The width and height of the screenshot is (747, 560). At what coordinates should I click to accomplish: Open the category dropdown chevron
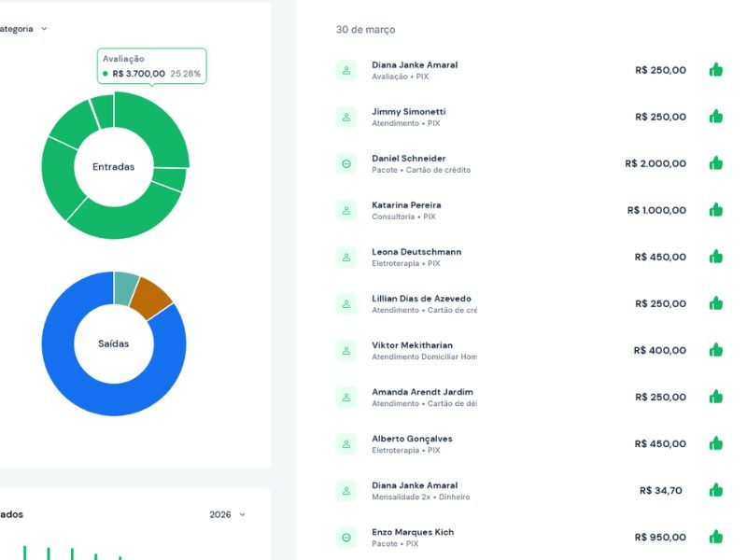[x=44, y=29]
